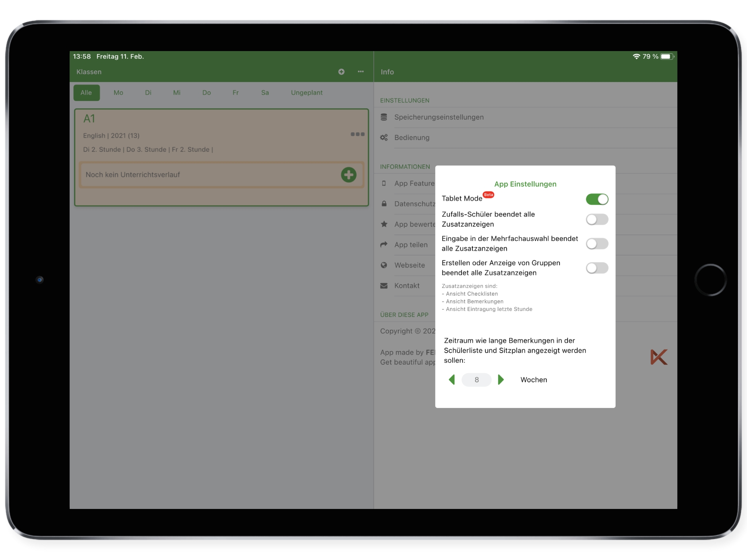Viewport: 747px width, 560px height.
Task: Increase weeks with right green arrow
Action: [x=501, y=380]
